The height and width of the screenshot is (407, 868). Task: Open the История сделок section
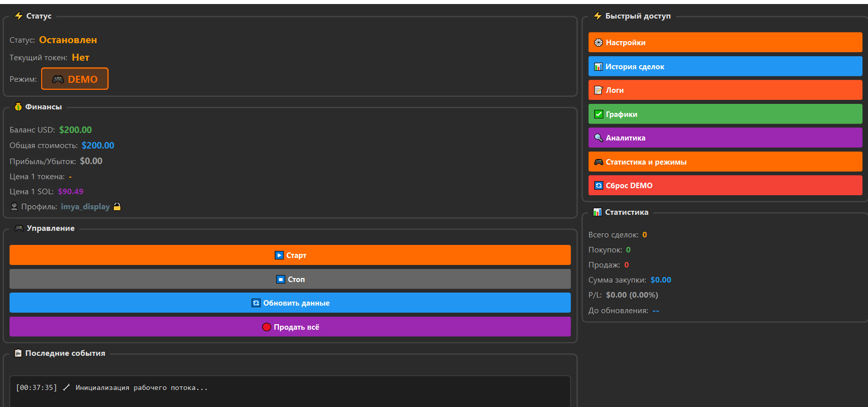click(725, 67)
